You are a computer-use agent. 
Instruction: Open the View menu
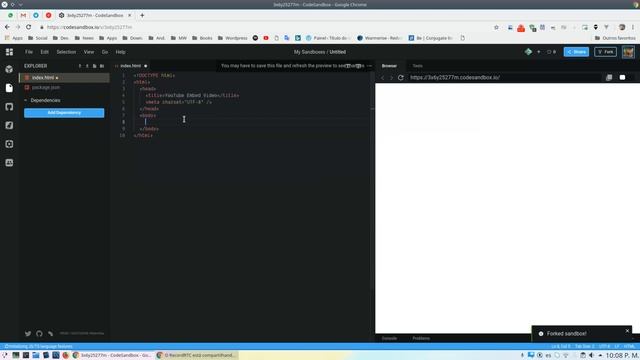89,52
